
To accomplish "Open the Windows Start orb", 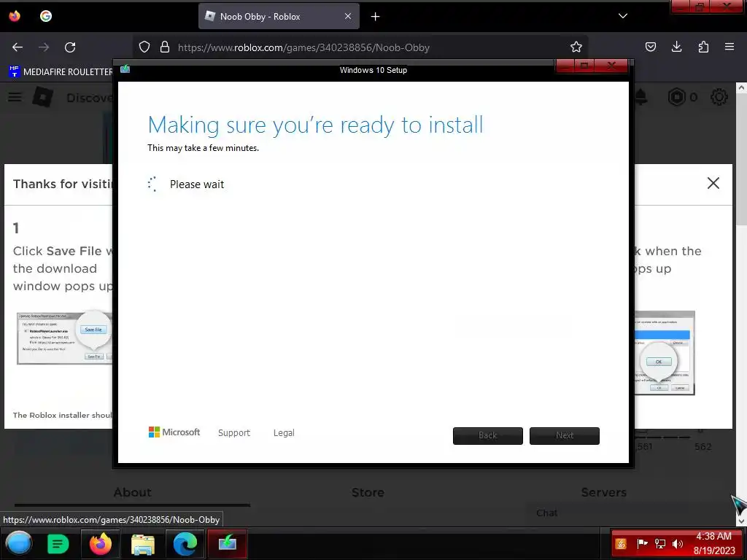I will [x=19, y=543].
